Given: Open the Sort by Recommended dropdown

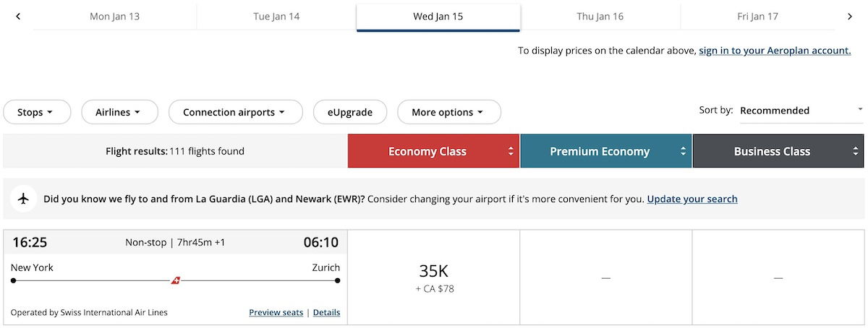Looking at the screenshot, I should (801, 111).
